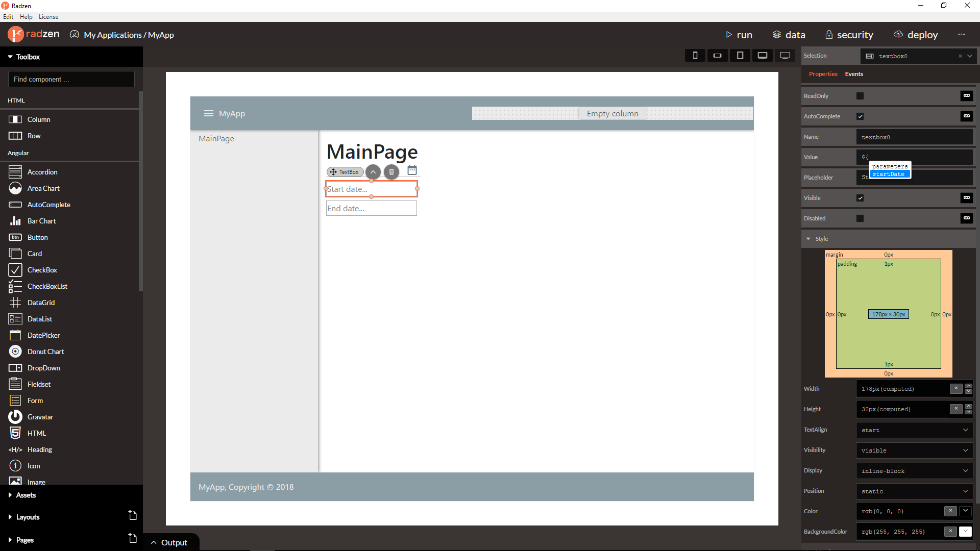Enable the Disabled checkbox

click(x=860, y=218)
